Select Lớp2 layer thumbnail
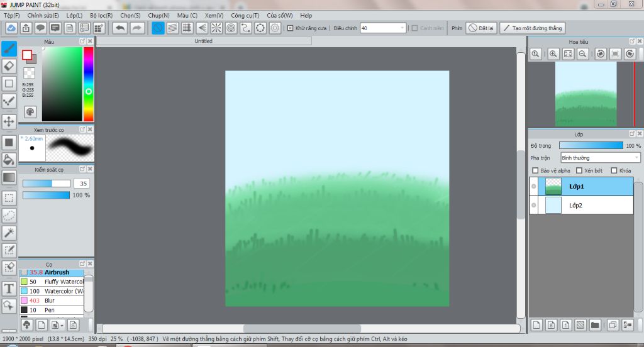Image resolution: width=644 pixels, height=347 pixels. tap(553, 206)
